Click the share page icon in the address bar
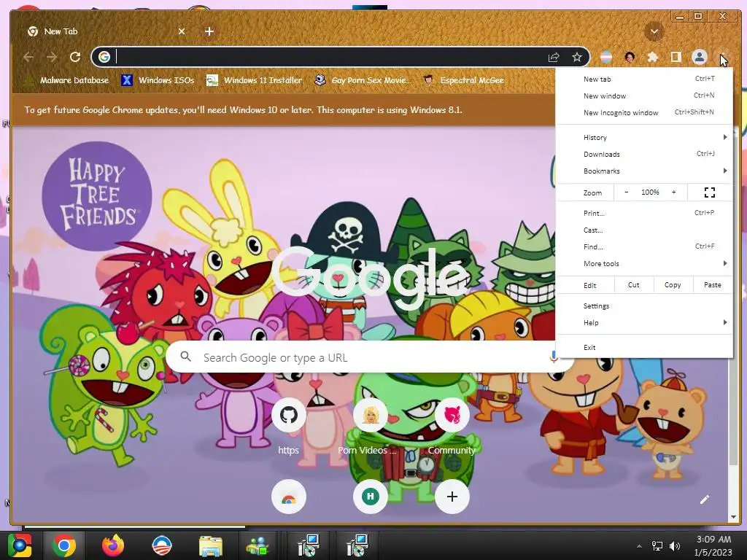This screenshot has width=747, height=560. tap(554, 57)
